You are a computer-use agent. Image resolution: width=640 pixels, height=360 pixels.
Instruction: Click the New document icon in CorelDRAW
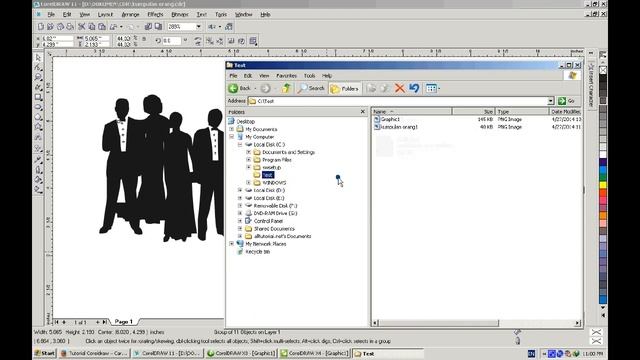coord(40,27)
